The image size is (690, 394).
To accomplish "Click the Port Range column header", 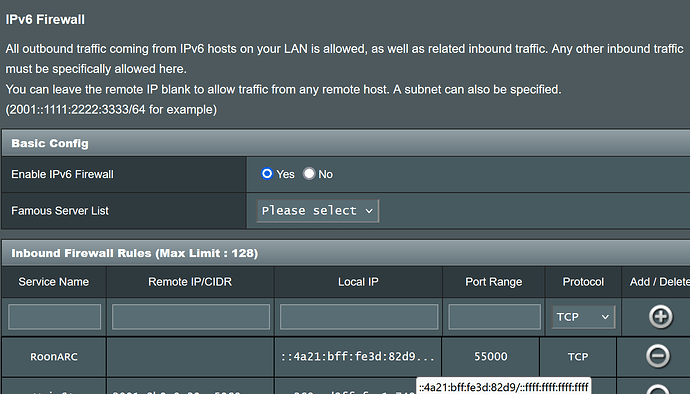I will (x=494, y=282).
